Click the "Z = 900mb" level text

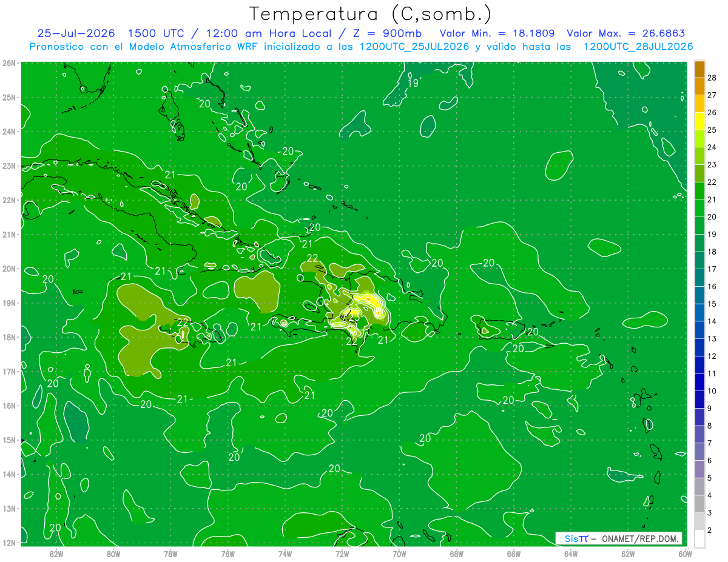388,33
